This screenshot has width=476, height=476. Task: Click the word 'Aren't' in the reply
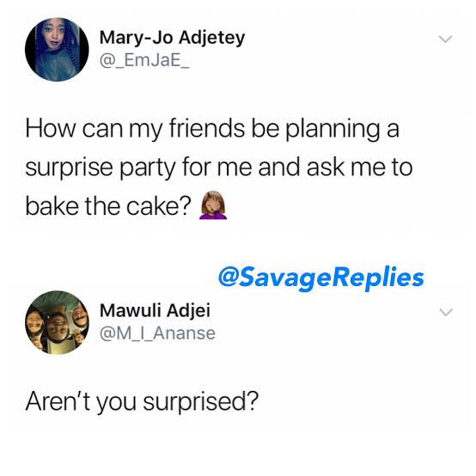click(x=58, y=400)
